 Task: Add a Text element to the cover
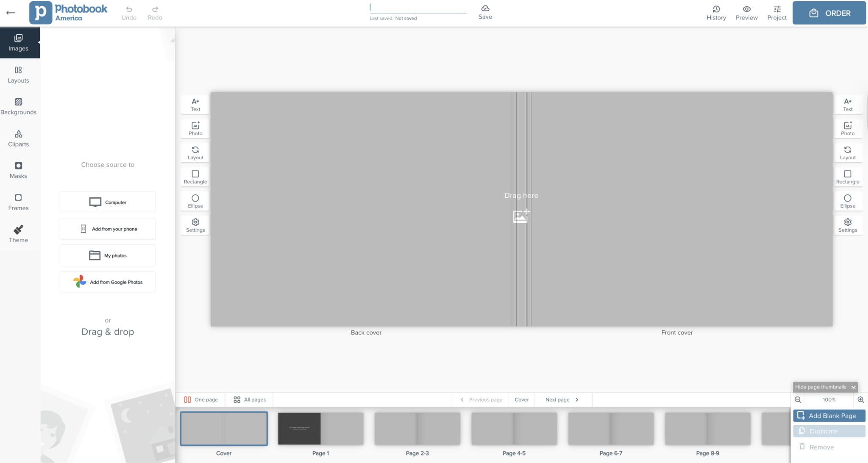coord(195,104)
